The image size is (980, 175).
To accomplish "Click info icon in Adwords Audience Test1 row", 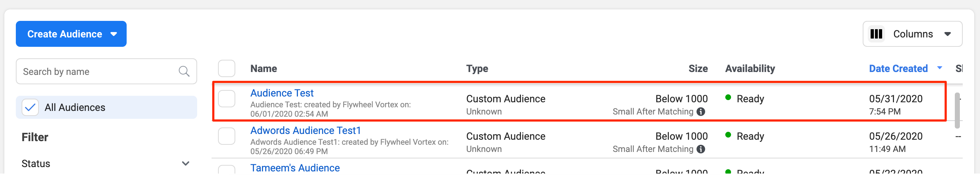I will click(x=701, y=149).
